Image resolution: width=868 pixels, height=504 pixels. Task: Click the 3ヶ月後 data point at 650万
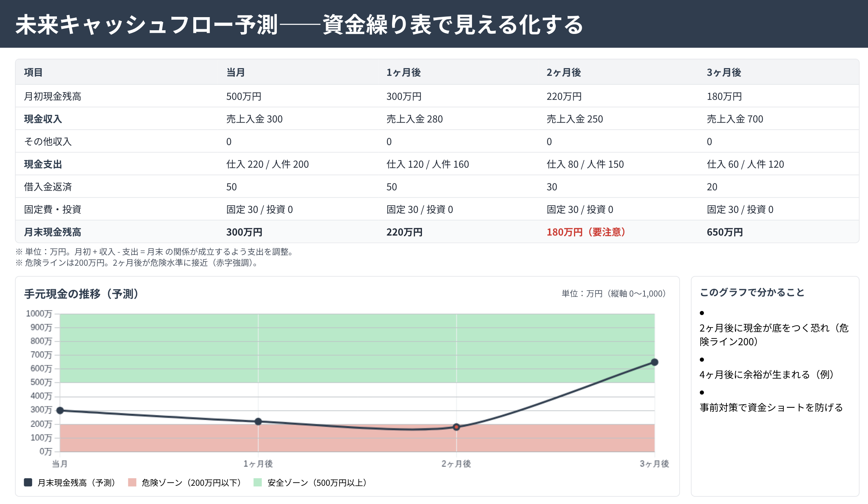click(x=655, y=362)
